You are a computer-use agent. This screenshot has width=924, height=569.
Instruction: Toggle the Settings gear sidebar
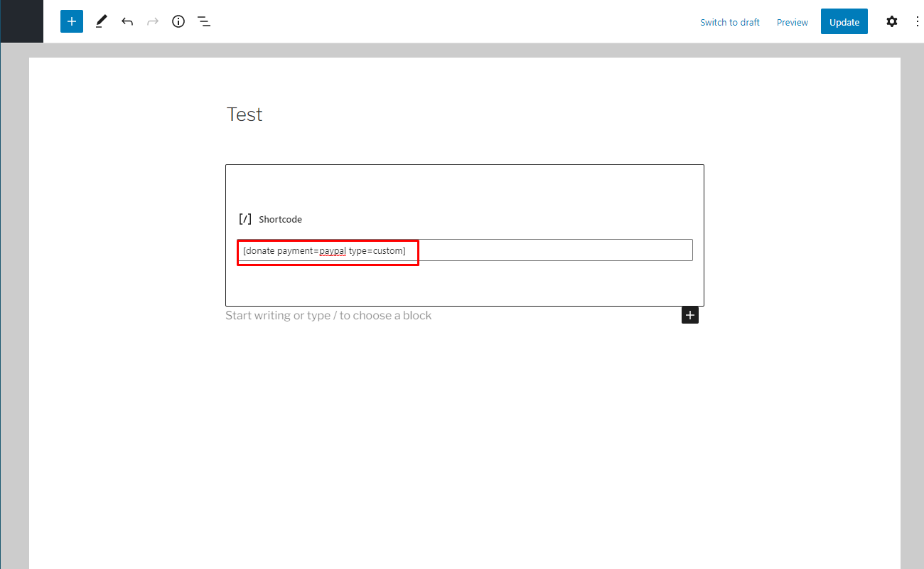(892, 21)
